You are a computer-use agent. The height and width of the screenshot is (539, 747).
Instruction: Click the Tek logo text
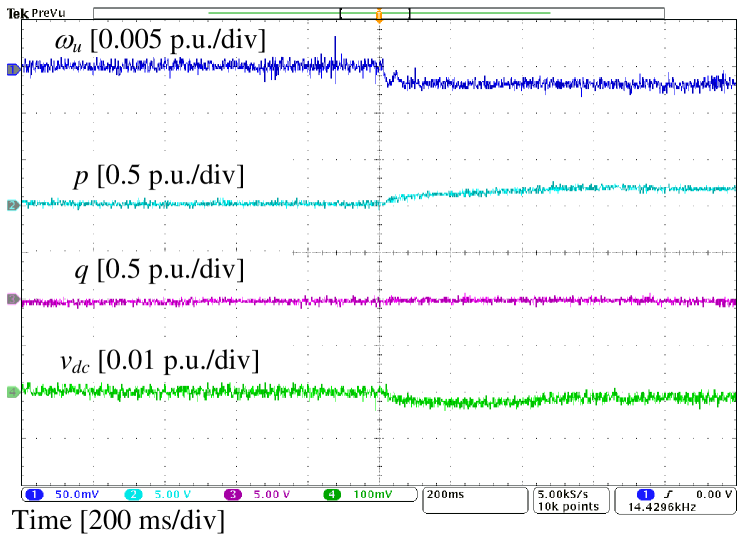pyautogui.click(x=17, y=14)
